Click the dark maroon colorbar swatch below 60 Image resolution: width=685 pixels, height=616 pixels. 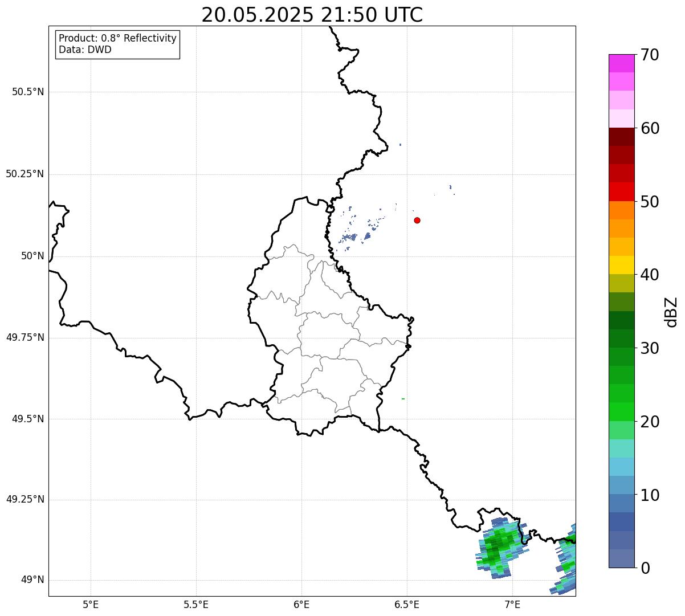click(x=622, y=137)
